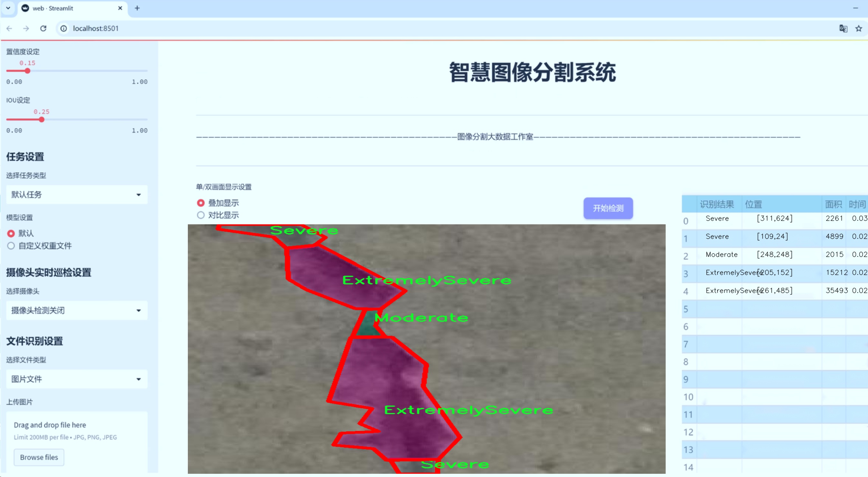Reload the localhost page
Screen dimensions: 868x477
pyautogui.click(x=43, y=28)
